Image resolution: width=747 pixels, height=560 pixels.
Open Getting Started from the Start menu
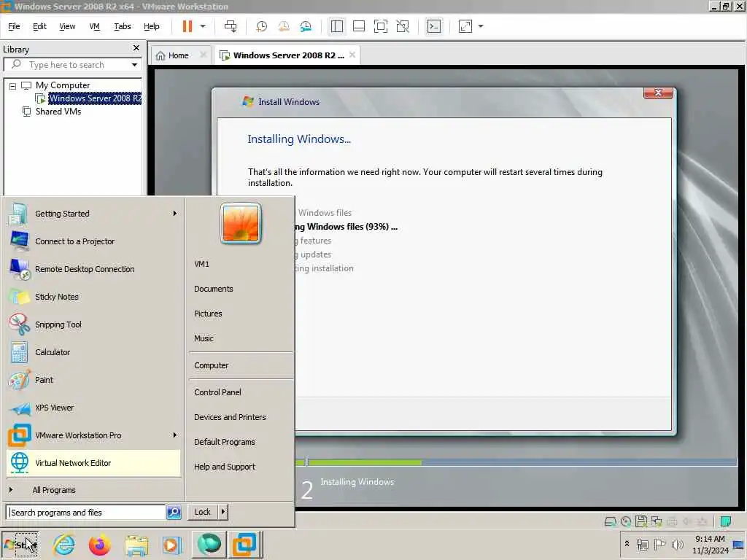pos(94,214)
